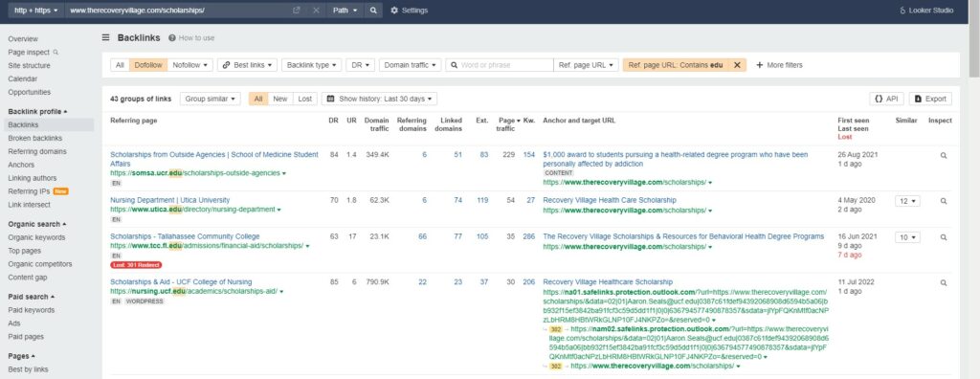Expand the similar links 10 dropdown
The height and width of the screenshot is (379, 980).
(x=907, y=237)
